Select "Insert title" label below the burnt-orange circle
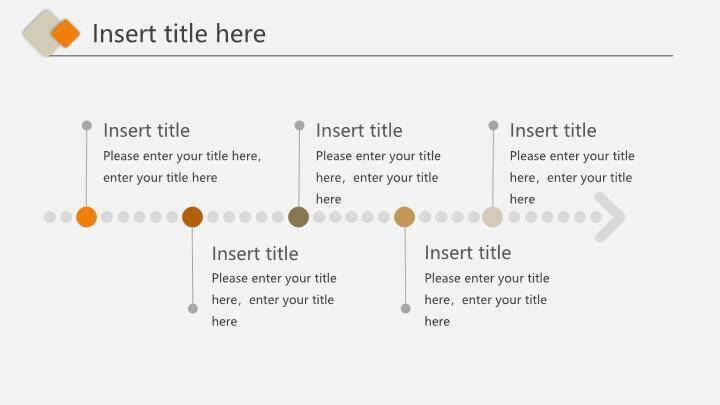Image resolution: width=720 pixels, height=405 pixels. pos(255,253)
